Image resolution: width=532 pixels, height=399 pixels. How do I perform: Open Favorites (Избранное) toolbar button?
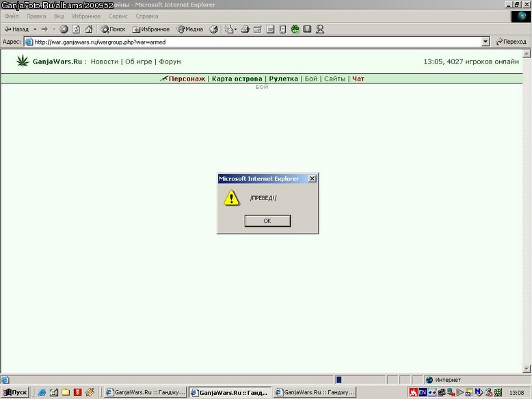(x=151, y=29)
